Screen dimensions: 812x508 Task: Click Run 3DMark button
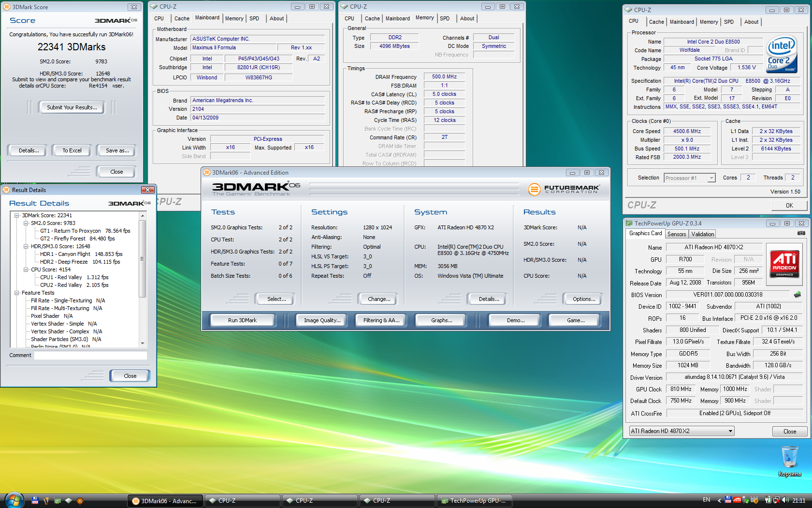(242, 320)
